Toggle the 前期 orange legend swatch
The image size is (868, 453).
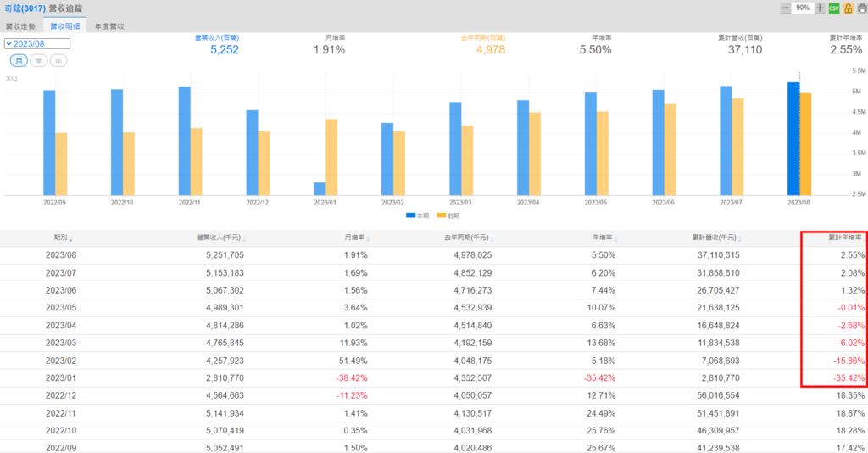point(441,215)
